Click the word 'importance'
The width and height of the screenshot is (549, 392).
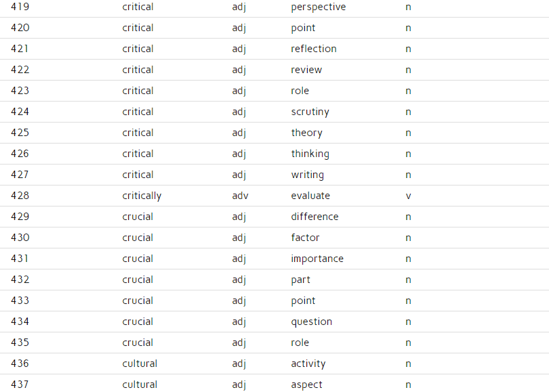(317, 259)
